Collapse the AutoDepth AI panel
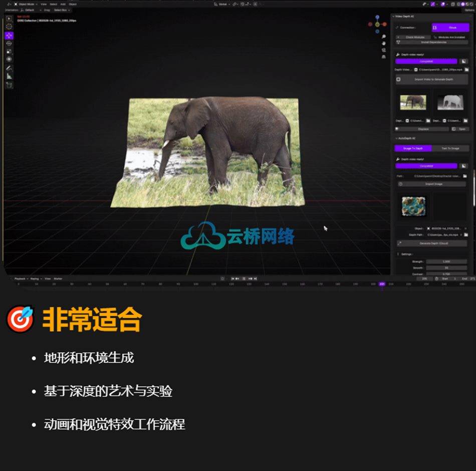This screenshot has height=471, width=476. (396, 138)
